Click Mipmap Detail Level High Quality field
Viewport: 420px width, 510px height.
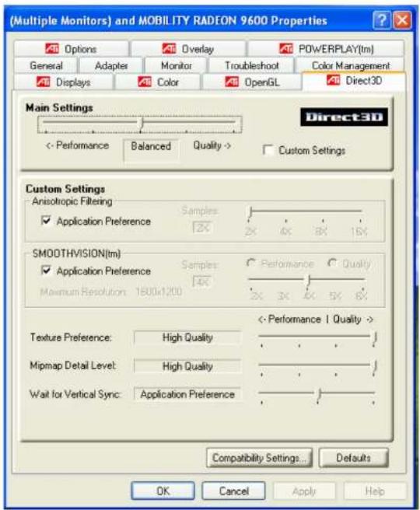coord(187,366)
